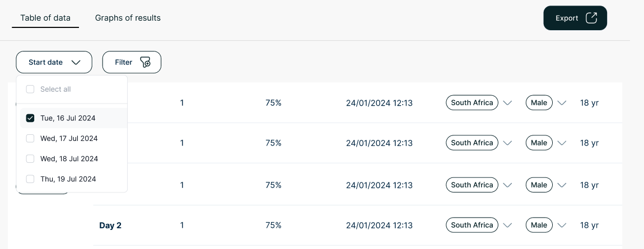The width and height of the screenshot is (644, 249).
Task: Click Male tag in third row
Action: (x=539, y=185)
